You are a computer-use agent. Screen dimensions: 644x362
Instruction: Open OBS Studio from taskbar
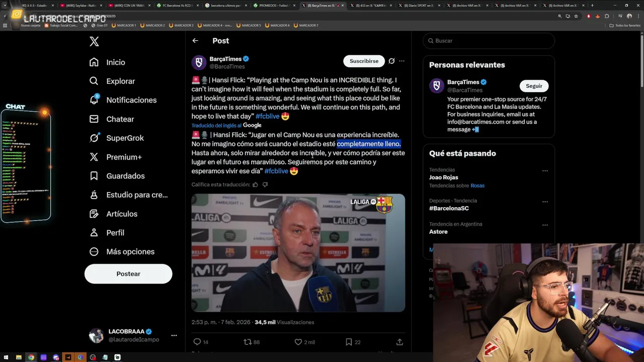pos(93,357)
